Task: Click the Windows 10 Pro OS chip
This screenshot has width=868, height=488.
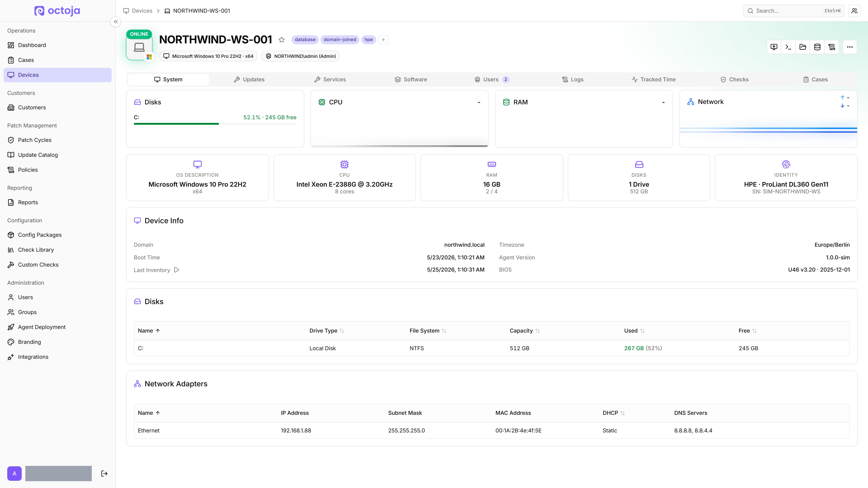Action: pos(208,56)
